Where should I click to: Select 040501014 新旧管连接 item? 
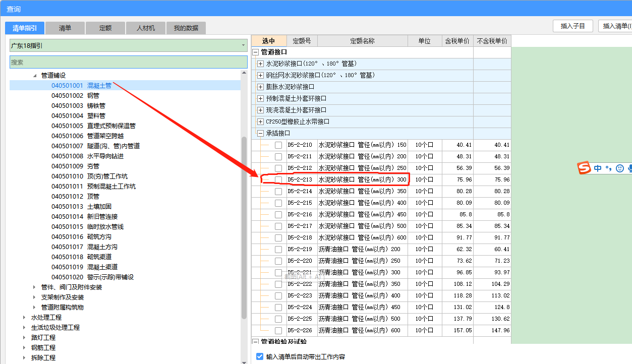pyautogui.click(x=84, y=217)
